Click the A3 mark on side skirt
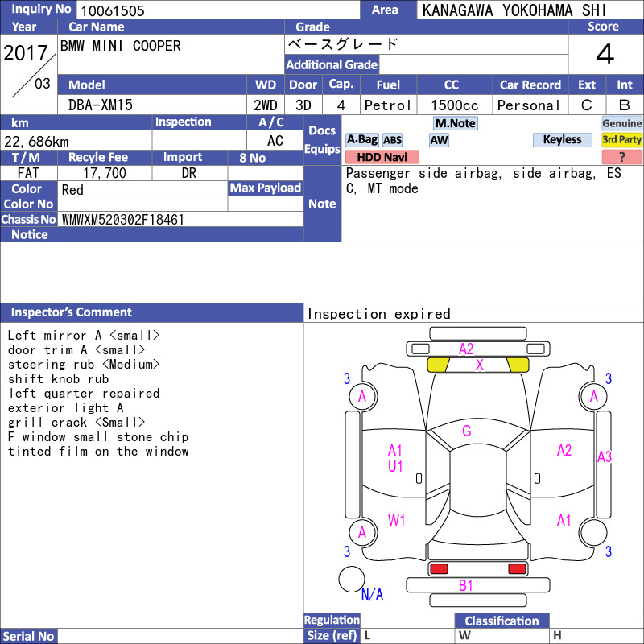This screenshot has width=644, height=644. tap(605, 456)
